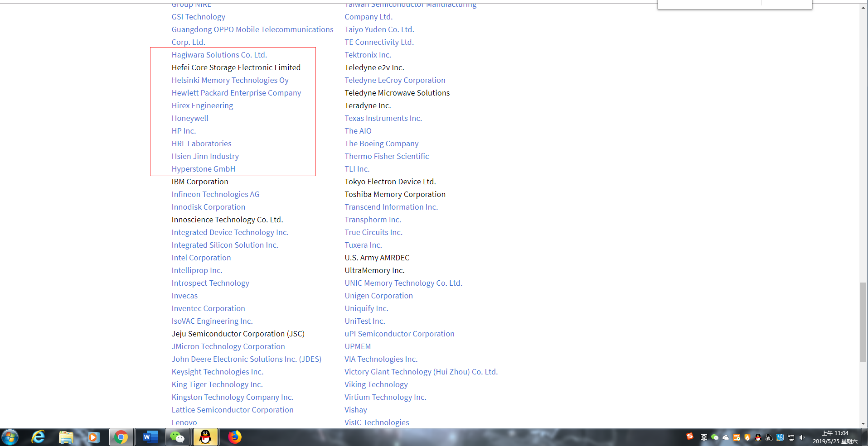Image resolution: width=868 pixels, height=446 pixels.
Task: Switch to Google Chrome in the taskbar
Action: tap(121, 437)
